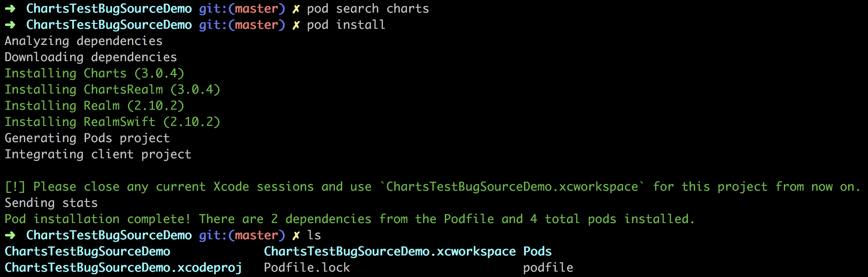Click the 'Sending stats' output line
The image size is (868, 277).
51,203
